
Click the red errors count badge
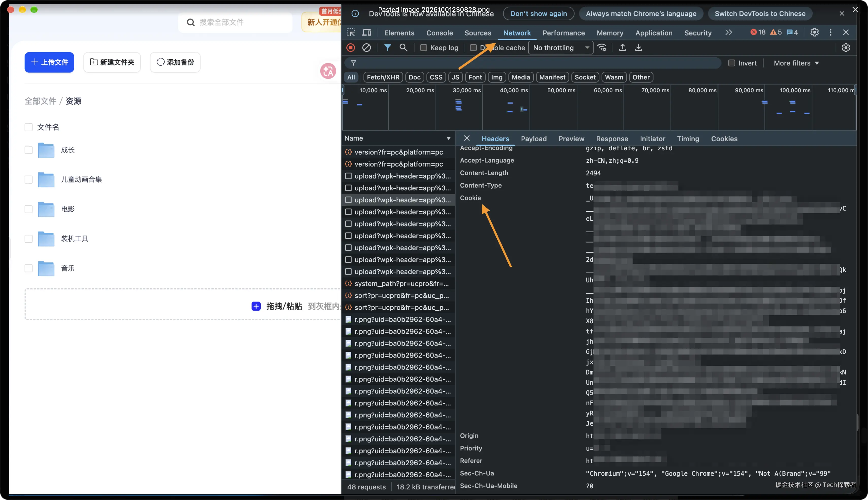point(758,32)
